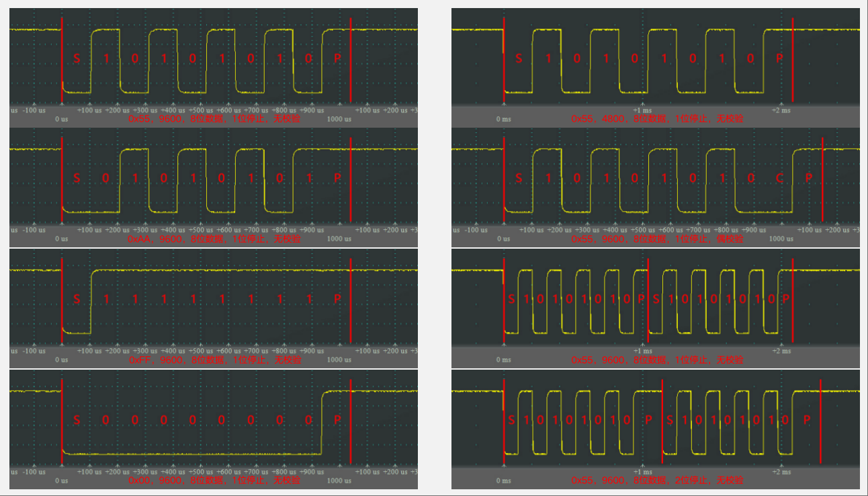Click '+2 ms' time marker in 4800 baud panel
Viewport: 868px width, 496px height.
[781, 110]
